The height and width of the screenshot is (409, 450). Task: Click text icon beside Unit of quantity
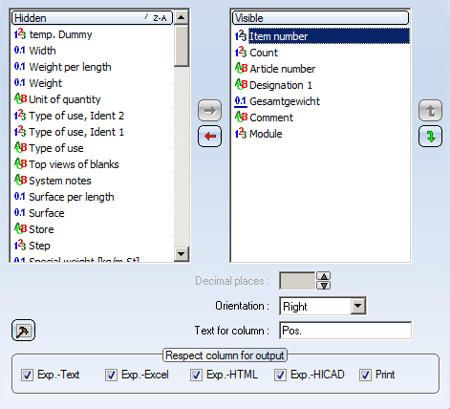pyautogui.click(x=20, y=99)
